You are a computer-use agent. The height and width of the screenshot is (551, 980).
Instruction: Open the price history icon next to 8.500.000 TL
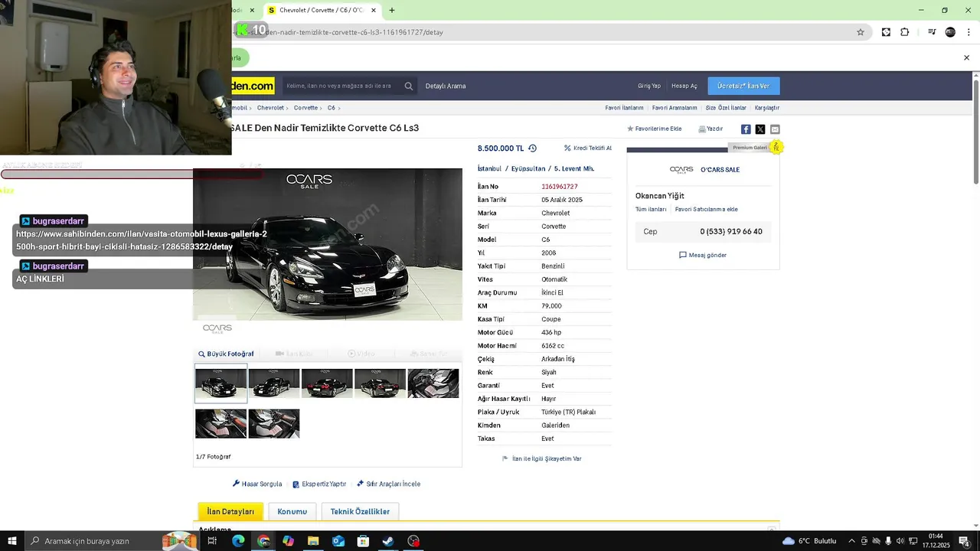[x=532, y=148]
